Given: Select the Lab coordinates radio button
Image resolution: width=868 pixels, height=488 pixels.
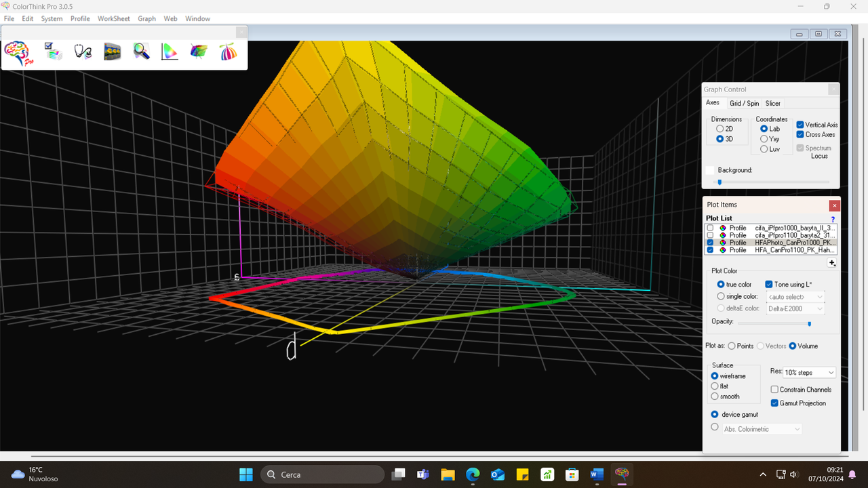Looking at the screenshot, I should coord(763,128).
